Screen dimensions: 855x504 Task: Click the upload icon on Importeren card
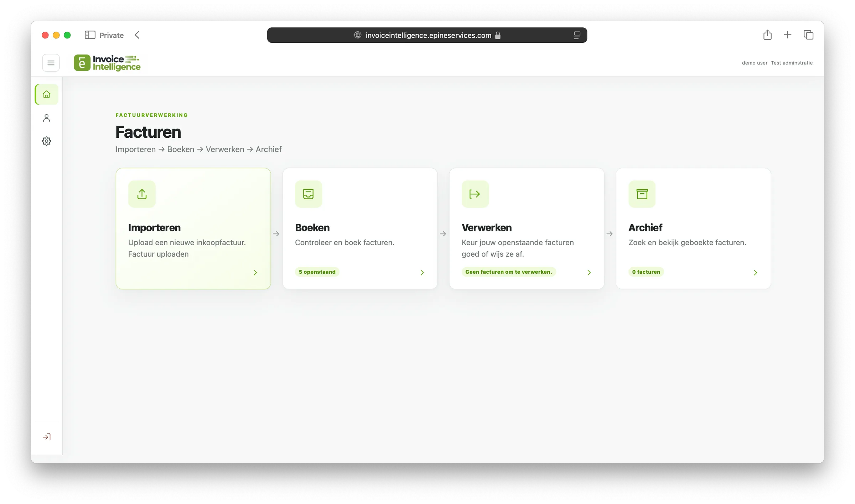(x=142, y=194)
